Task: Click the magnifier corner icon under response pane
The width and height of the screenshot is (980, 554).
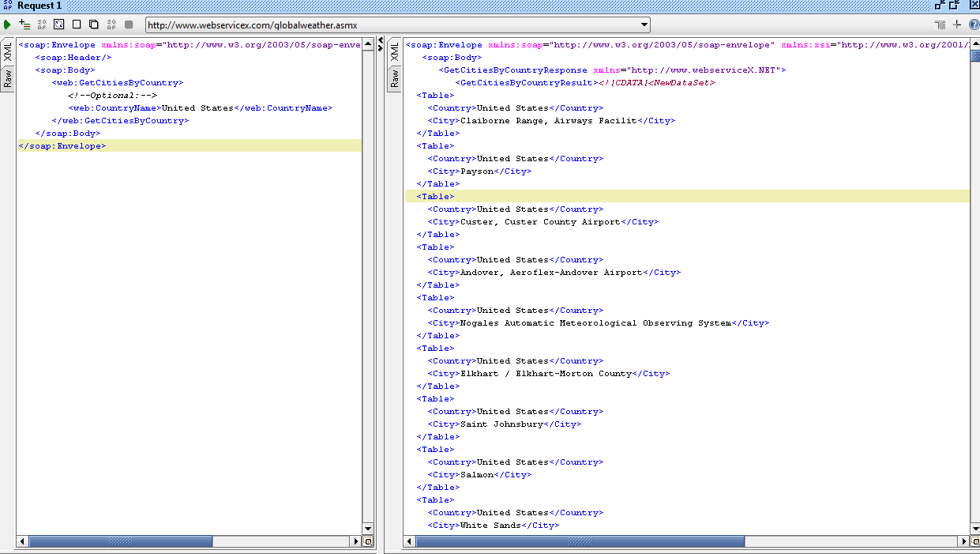Action: (975, 542)
